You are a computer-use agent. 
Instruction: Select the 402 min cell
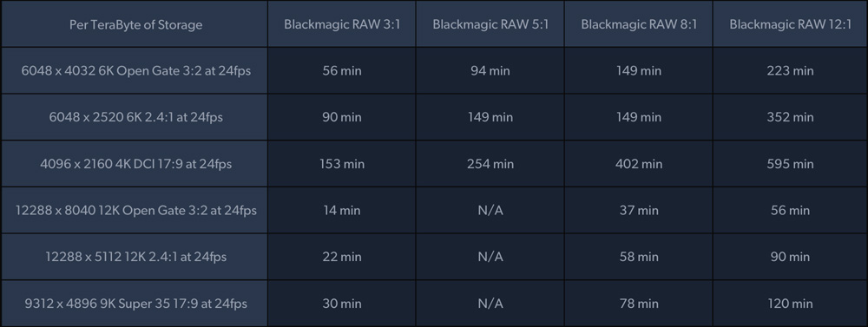[x=638, y=164]
